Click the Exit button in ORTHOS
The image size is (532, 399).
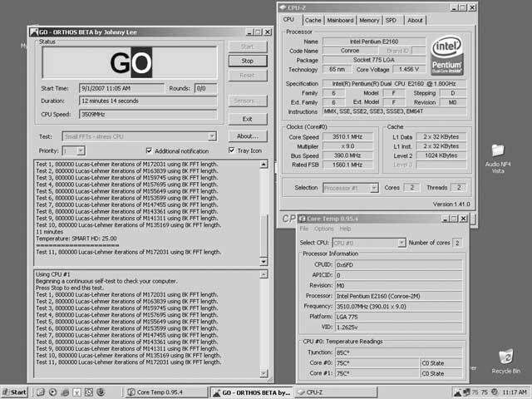click(248, 119)
